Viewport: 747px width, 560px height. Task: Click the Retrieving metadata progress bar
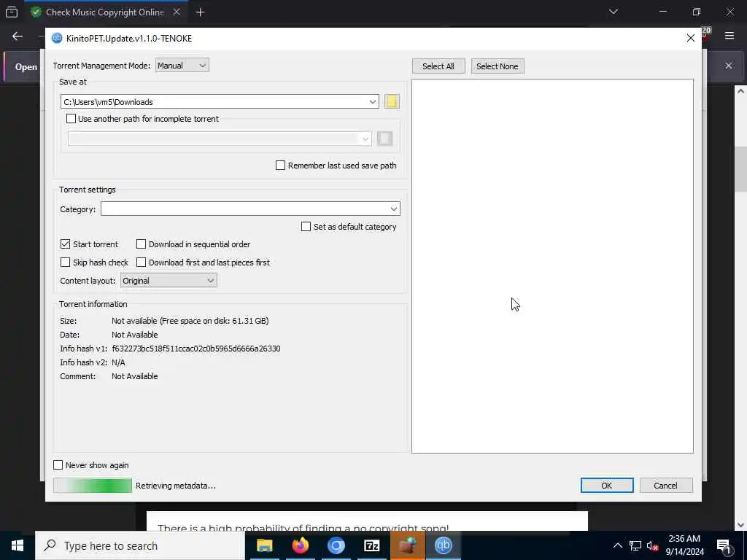93,485
